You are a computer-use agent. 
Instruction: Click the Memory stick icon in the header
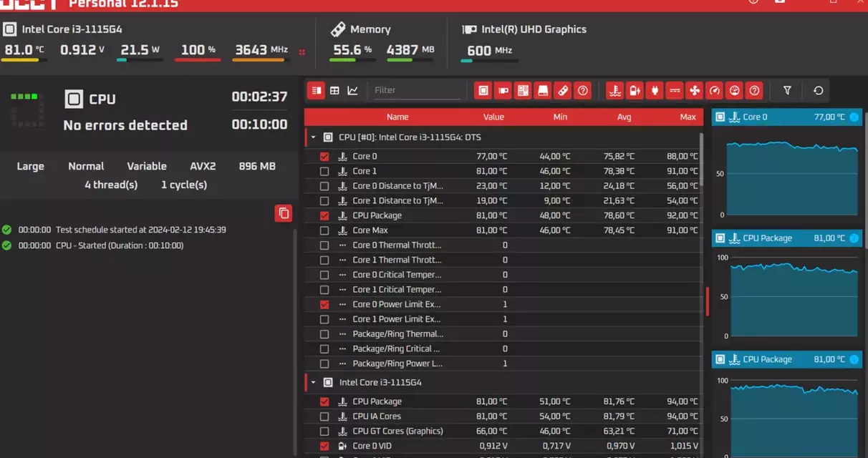pyautogui.click(x=337, y=29)
